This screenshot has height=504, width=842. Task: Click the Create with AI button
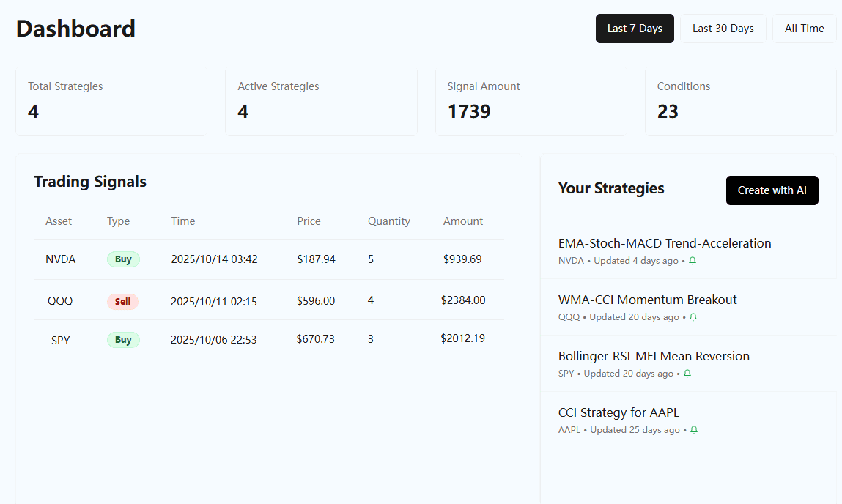(772, 190)
